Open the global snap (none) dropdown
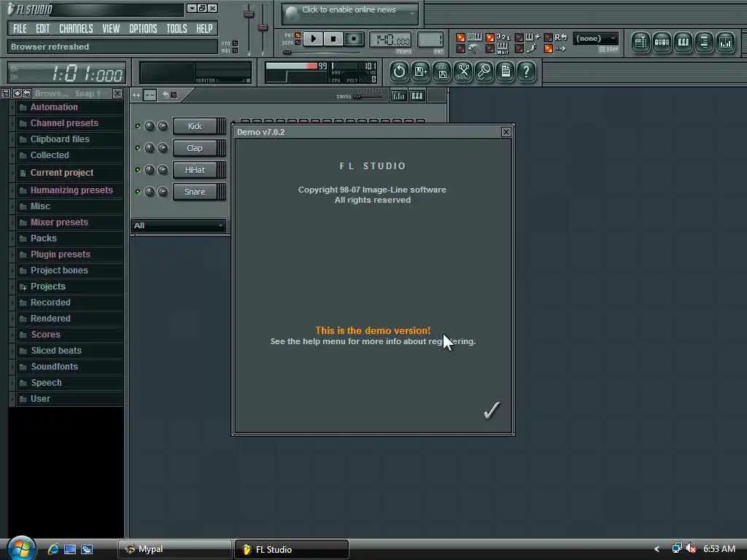 click(x=595, y=39)
